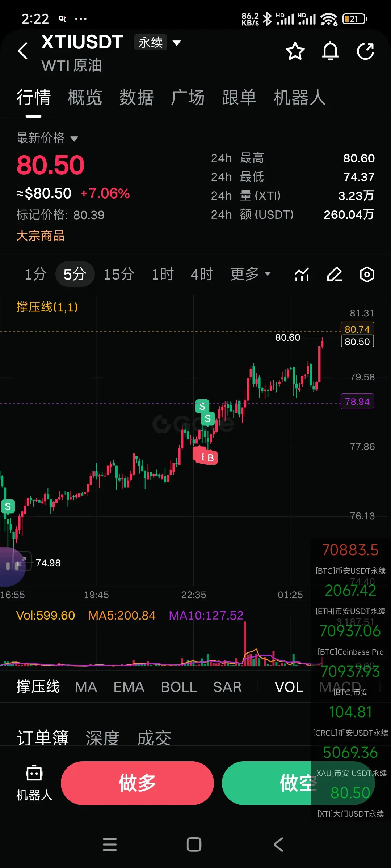The width and height of the screenshot is (391, 868).
Task: Tap the red B trade marker on chart
Action: pos(210,458)
